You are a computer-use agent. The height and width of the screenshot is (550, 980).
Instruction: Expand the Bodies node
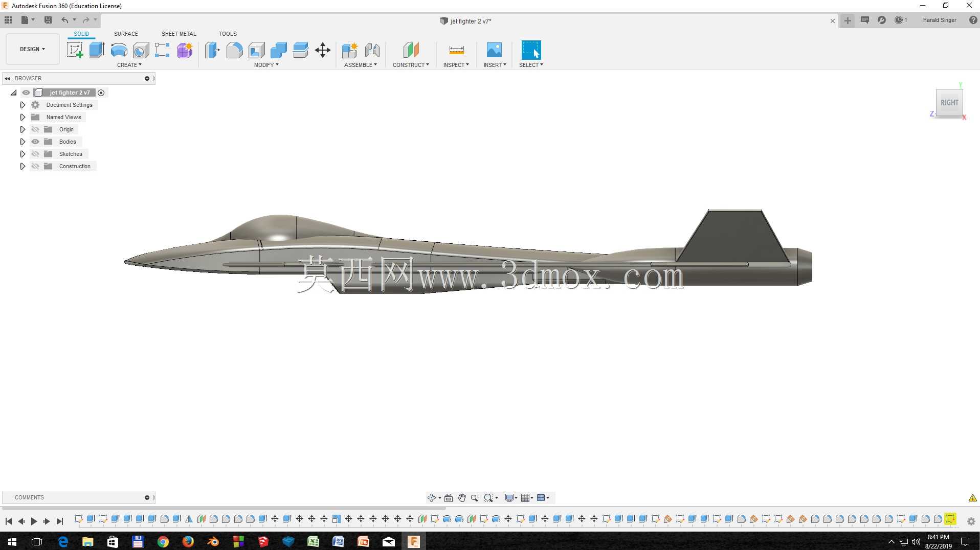[x=23, y=142]
